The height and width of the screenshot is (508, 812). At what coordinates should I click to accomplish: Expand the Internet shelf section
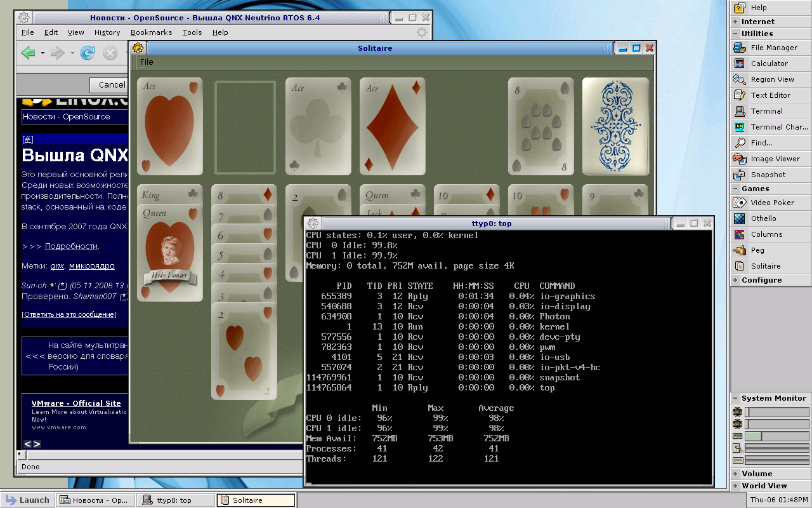[x=771, y=22]
